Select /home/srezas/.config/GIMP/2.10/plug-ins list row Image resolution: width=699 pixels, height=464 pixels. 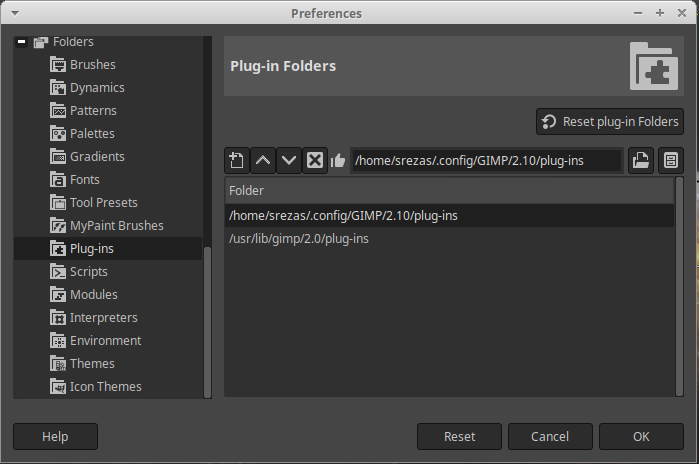pyautogui.click(x=449, y=216)
